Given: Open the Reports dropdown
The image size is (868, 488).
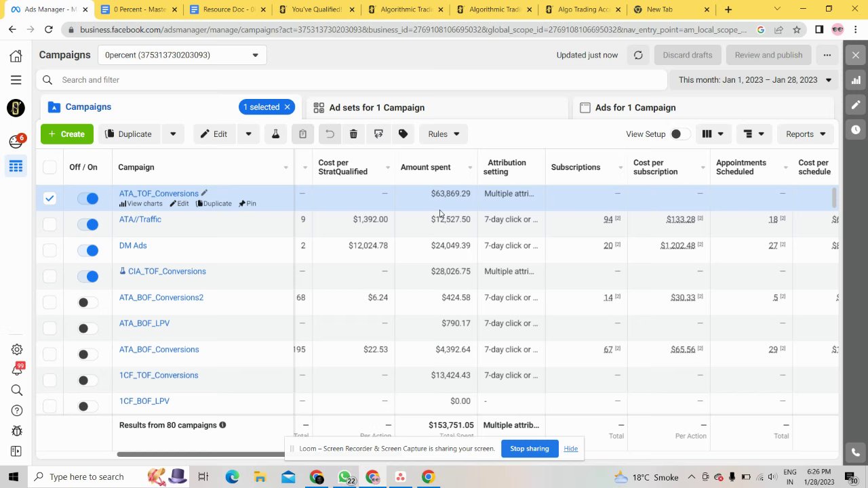Looking at the screenshot, I should [x=805, y=134].
